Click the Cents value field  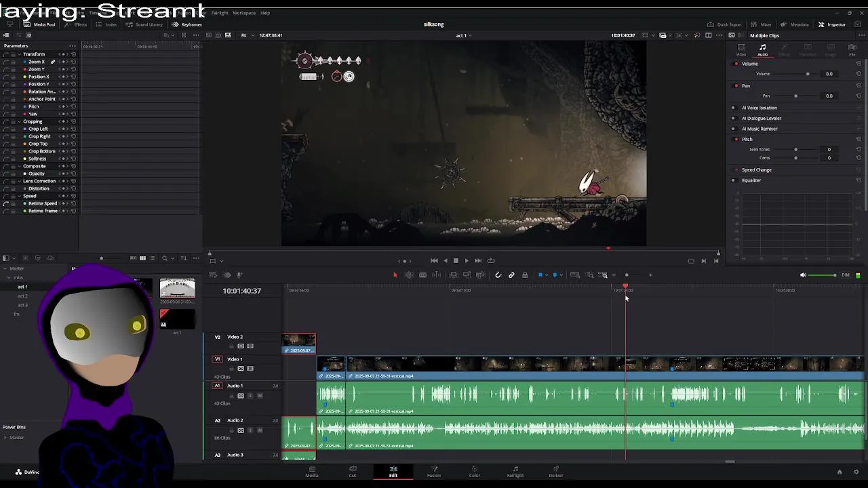pyautogui.click(x=829, y=158)
